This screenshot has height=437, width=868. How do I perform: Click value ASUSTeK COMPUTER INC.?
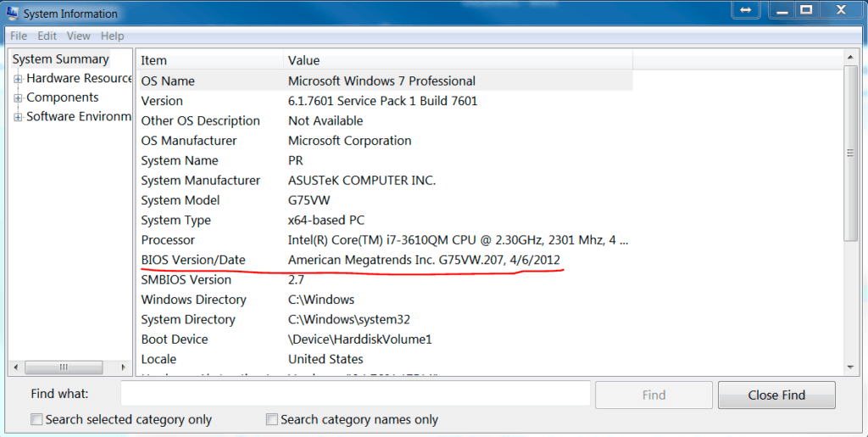(x=361, y=181)
